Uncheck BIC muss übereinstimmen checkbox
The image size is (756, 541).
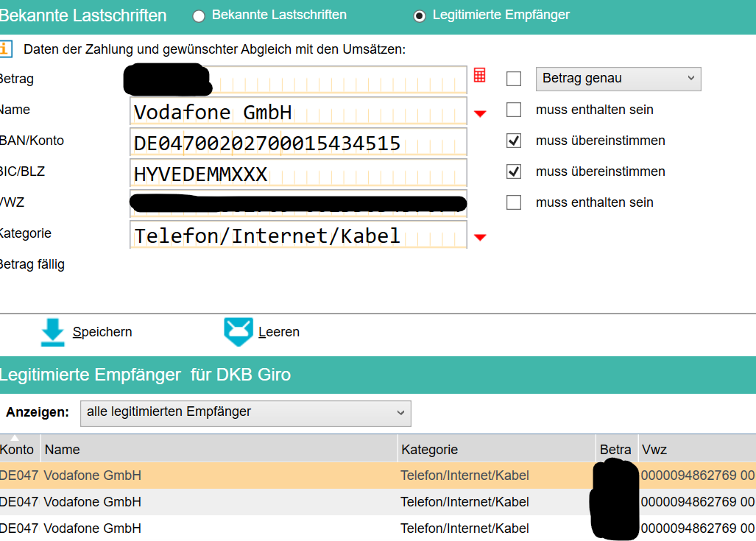point(514,172)
